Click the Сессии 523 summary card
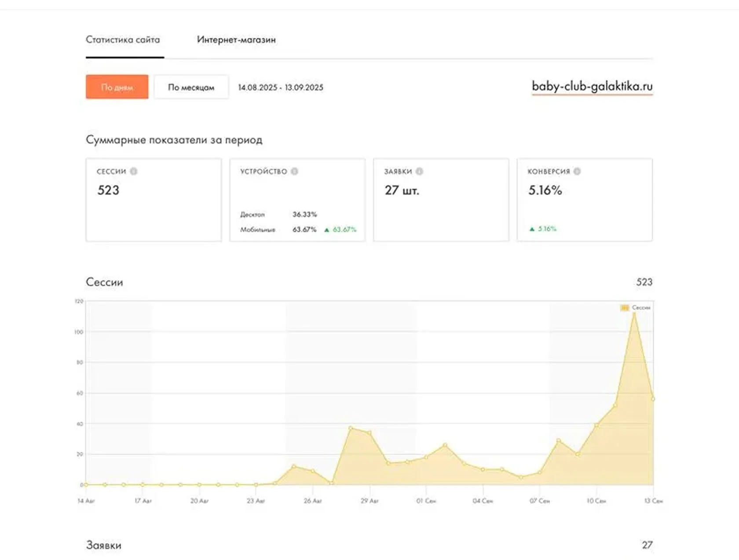This screenshot has width=739, height=560. point(154,200)
